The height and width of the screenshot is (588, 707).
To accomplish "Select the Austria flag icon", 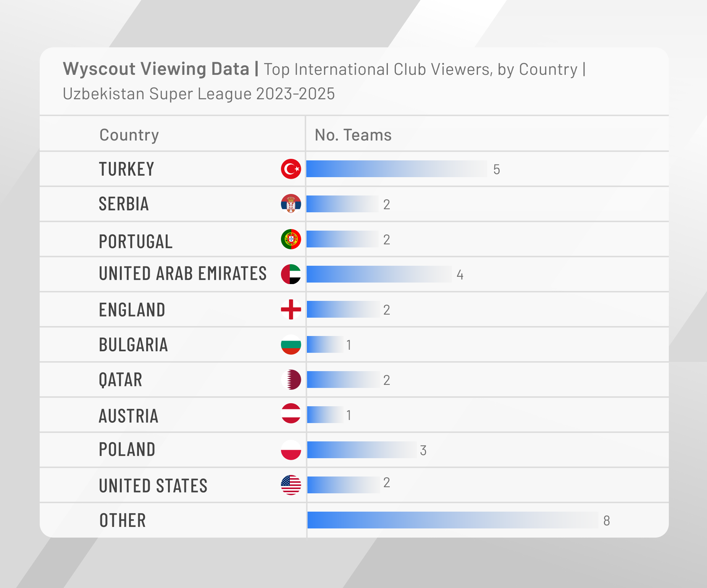I will click(x=291, y=414).
